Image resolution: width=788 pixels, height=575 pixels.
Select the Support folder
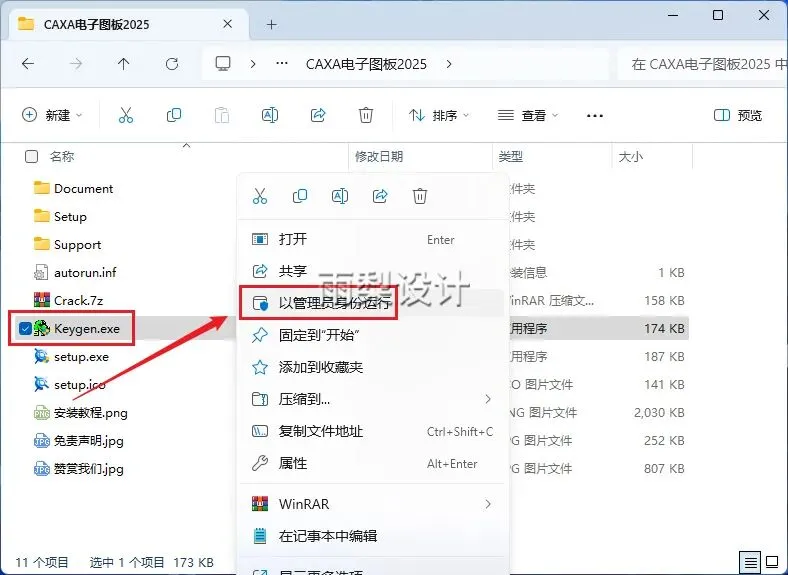tap(67, 244)
